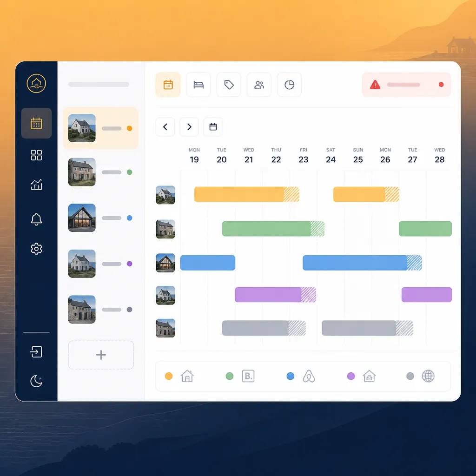Viewport: 476px width, 476px height.
Task: Click the Airbnb logo icon in legend
Action: tap(309, 376)
